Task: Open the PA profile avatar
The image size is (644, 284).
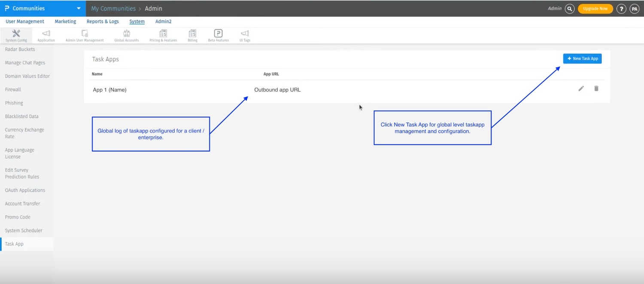Action: (635, 9)
